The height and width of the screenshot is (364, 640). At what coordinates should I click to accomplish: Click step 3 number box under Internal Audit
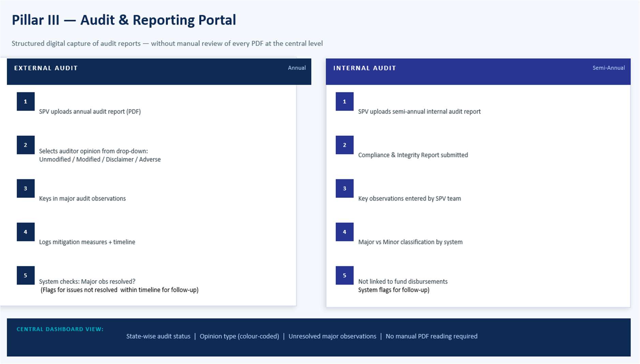point(344,188)
